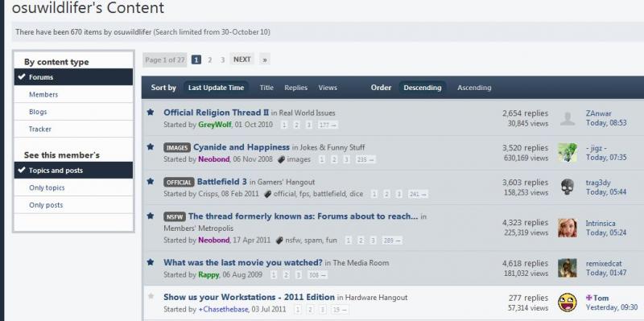Open The thread formerly known as topic
This screenshot has height=321, width=644.
point(303,216)
